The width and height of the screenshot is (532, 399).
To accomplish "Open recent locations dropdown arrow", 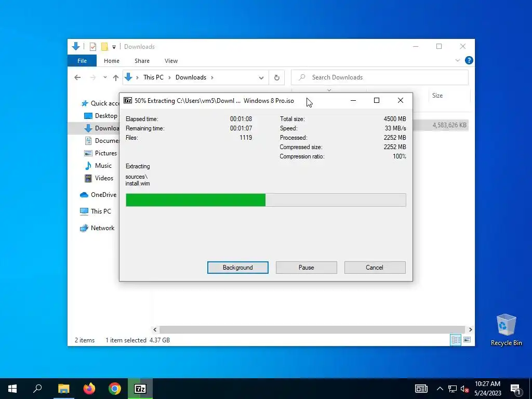I will point(105,77).
